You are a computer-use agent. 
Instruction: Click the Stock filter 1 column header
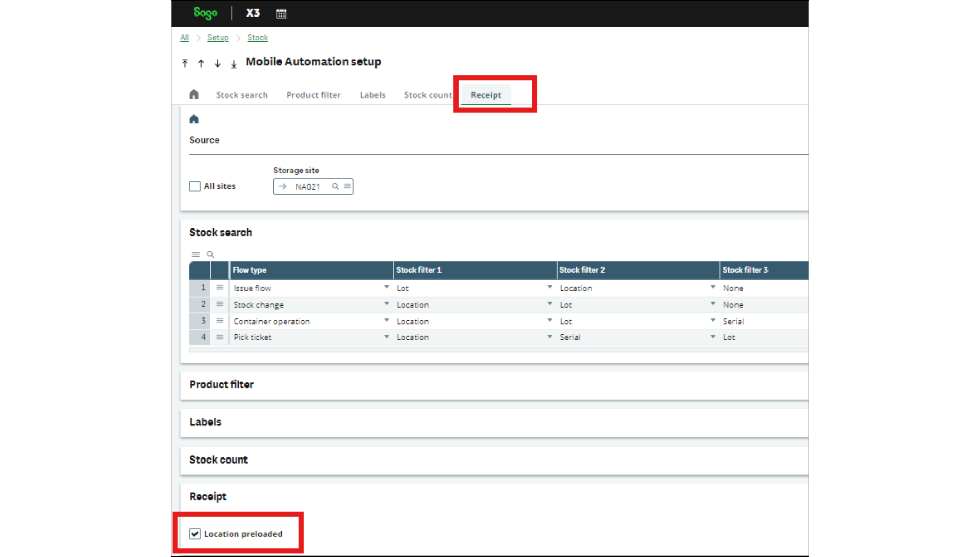tap(475, 270)
